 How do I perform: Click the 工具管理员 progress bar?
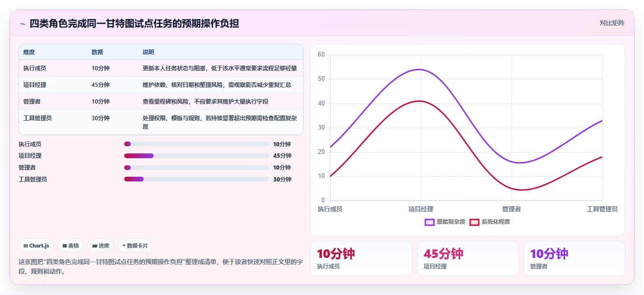pos(196,179)
